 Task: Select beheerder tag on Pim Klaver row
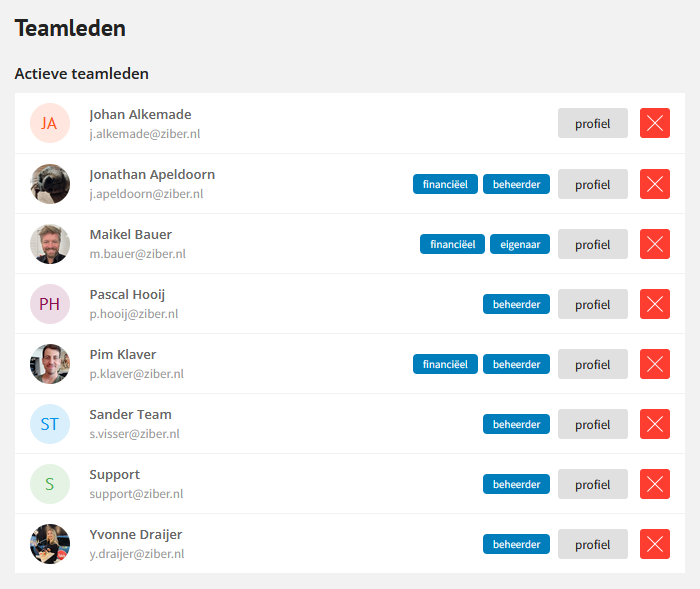coord(516,364)
